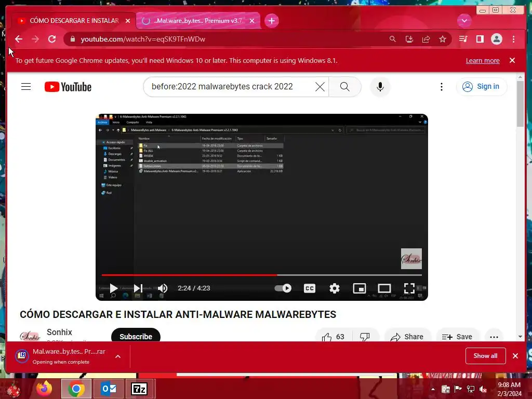The height and width of the screenshot is (399, 532).
Task: Open Chrome three-dot menu
Action: (x=514, y=39)
